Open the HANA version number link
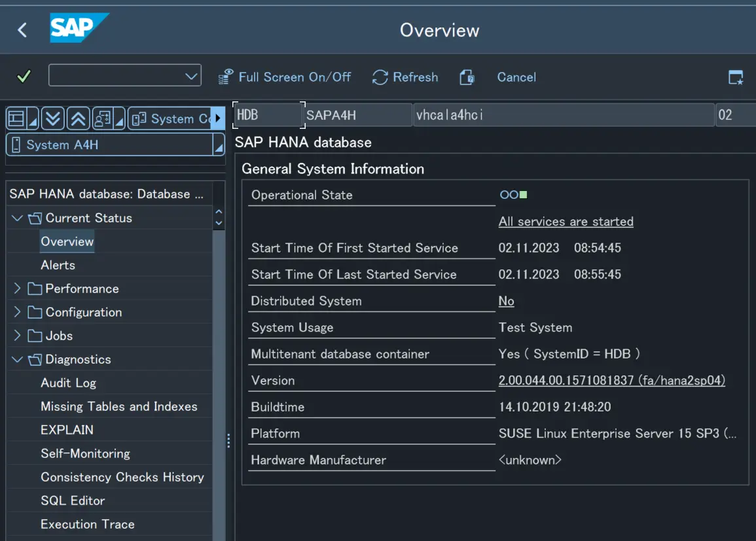This screenshot has height=541, width=756. click(x=612, y=381)
